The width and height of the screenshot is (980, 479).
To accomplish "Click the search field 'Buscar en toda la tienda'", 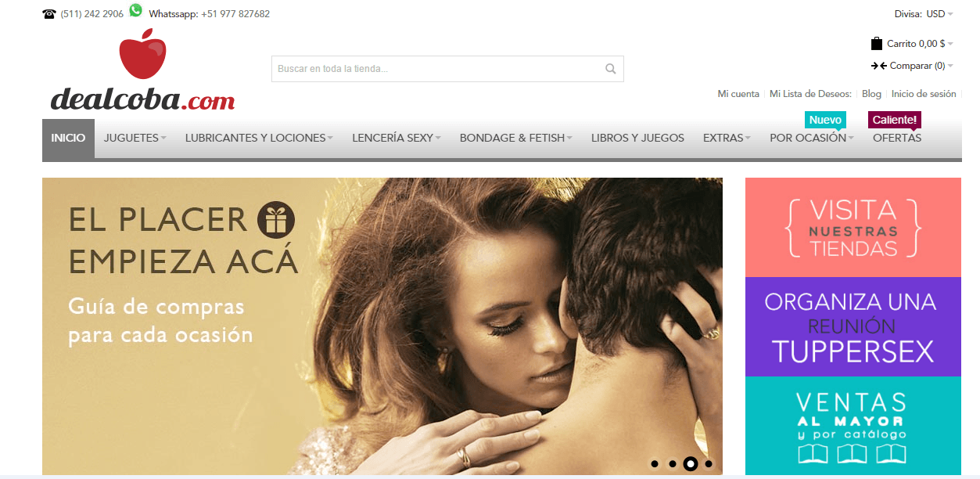I will point(447,69).
